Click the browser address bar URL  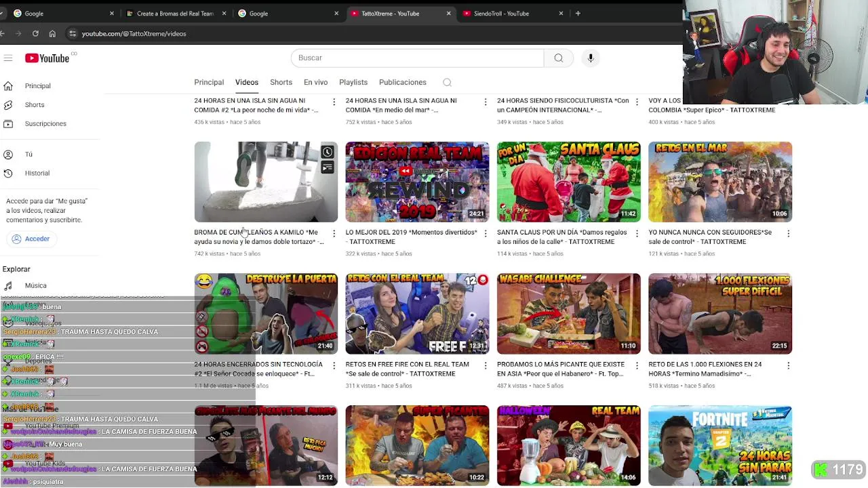(134, 33)
